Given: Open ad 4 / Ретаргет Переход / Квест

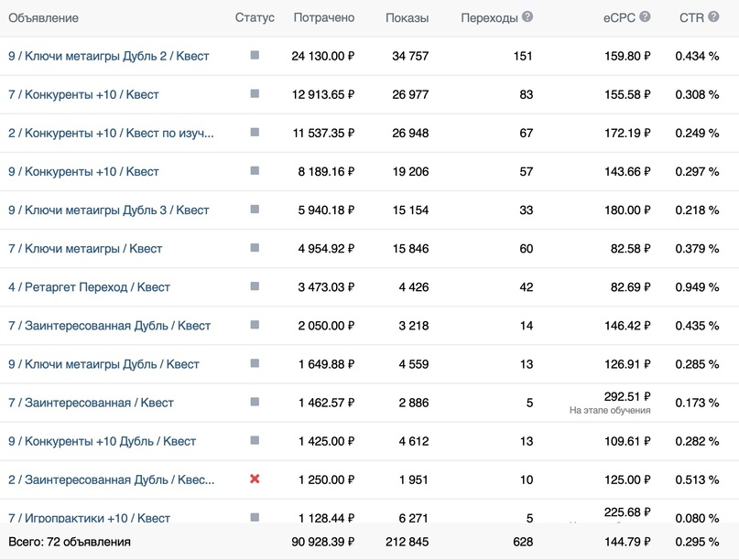Looking at the screenshot, I should pos(89,287).
